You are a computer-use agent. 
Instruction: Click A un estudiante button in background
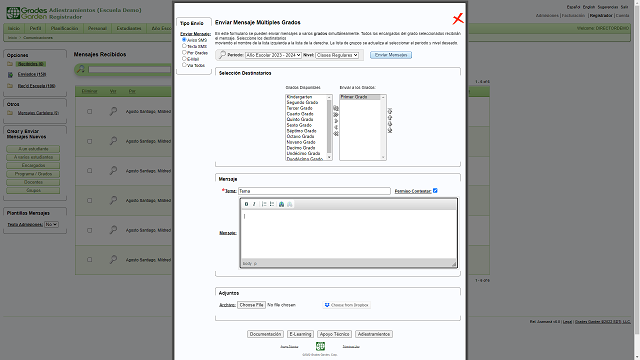33,149
